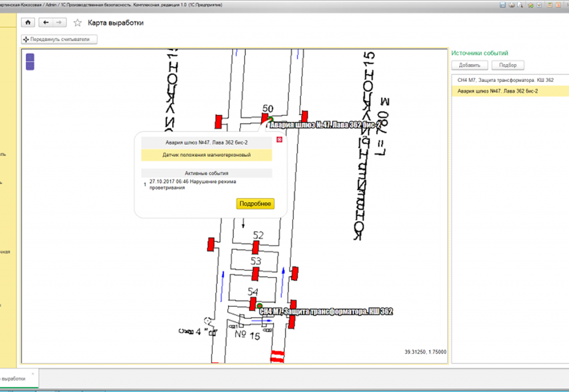Select Авария шлюз №47 list row
Image resolution: width=569 pixels, height=392 pixels.
[x=498, y=91]
